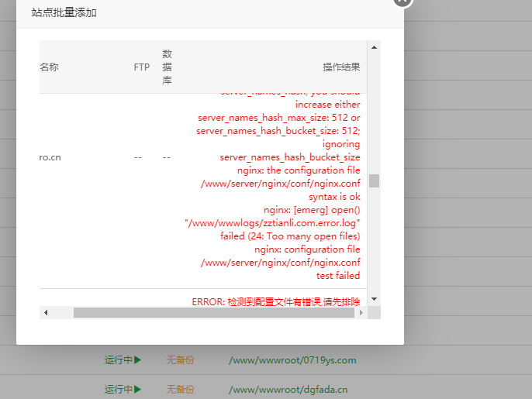Click the 站点批量添加 dialog title

[x=64, y=12]
